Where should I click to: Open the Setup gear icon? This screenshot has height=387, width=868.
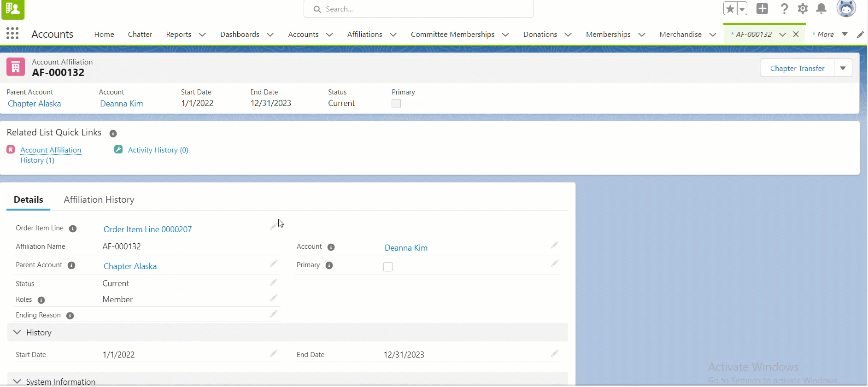(803, 9)
